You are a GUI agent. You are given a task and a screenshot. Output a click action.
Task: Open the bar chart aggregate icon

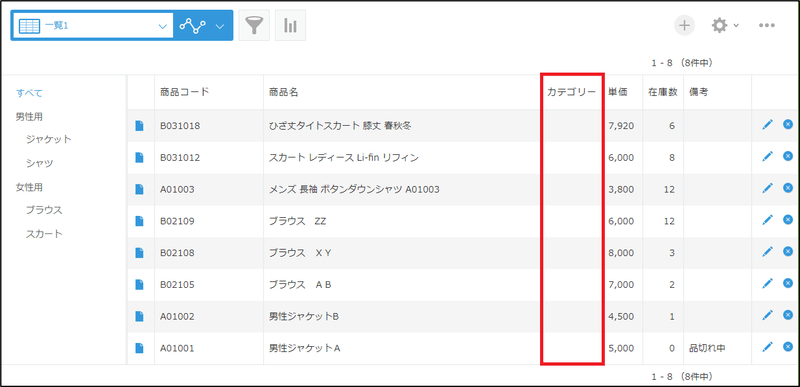click(x=290, y=25)
